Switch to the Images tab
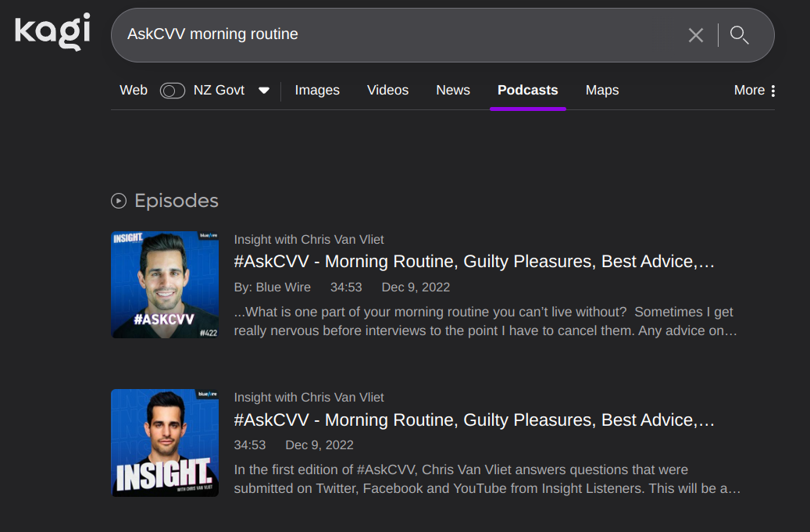Image resolution: width=810 pixels, height=532 pixels. tap(317, 91)
